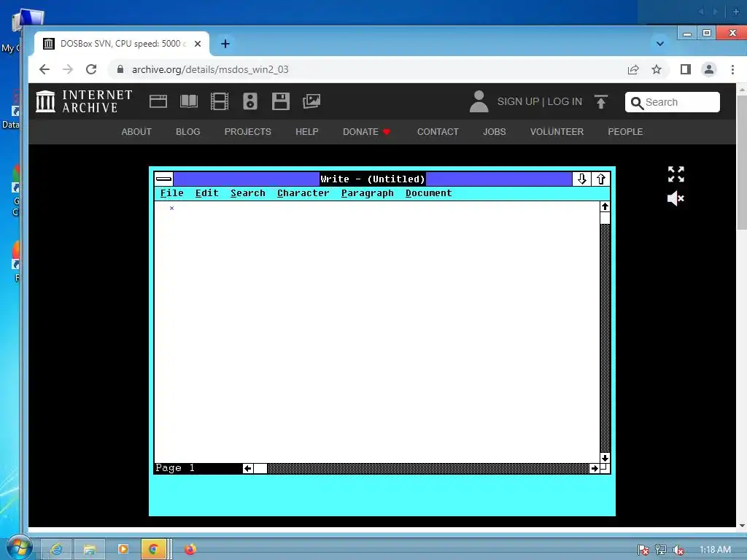Minimize Write window with down arrow

click(x=581, y=179)
